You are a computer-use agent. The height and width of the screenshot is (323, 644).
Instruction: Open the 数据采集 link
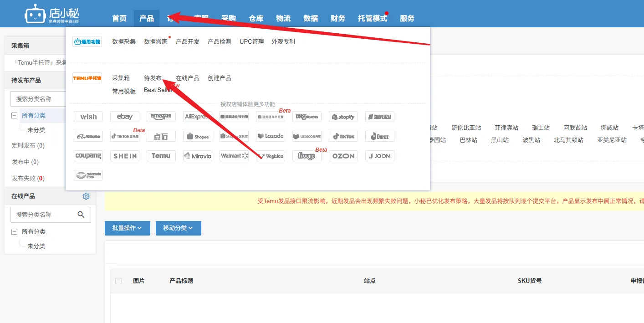[x=124, y=41]
